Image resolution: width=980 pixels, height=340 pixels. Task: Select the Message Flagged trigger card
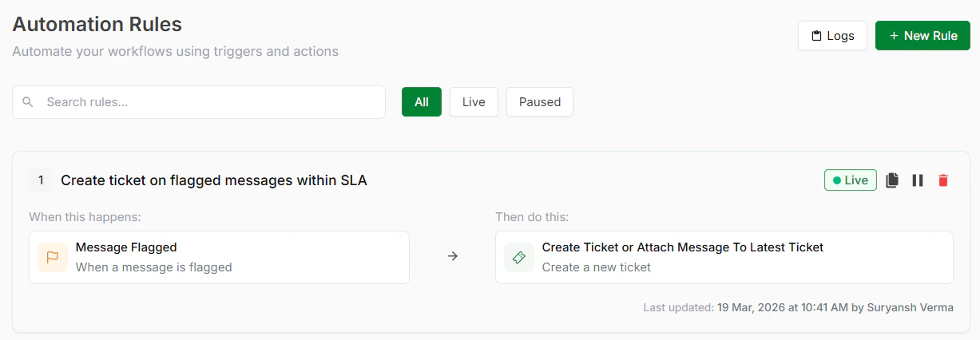(219, 257)
